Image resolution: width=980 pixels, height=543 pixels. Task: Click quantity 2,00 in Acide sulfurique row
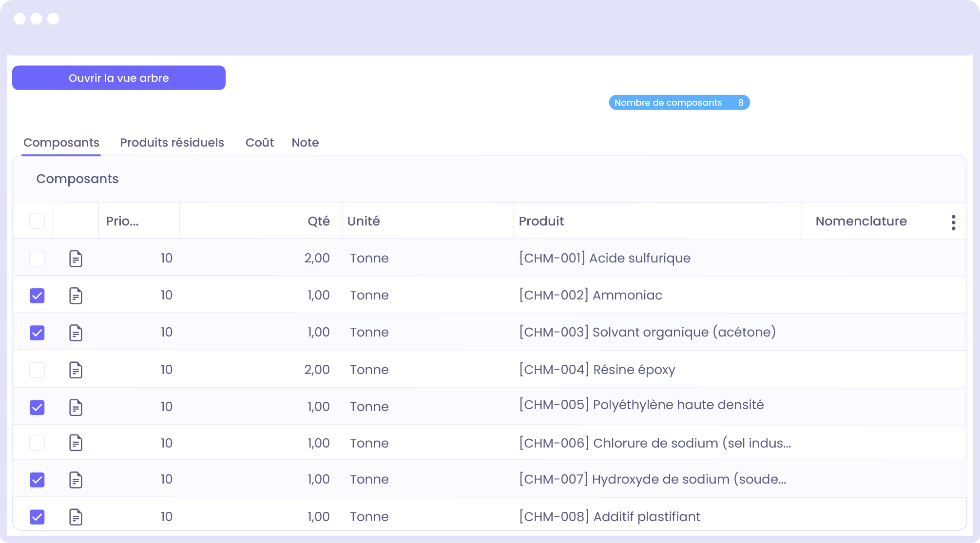point(317,258)
